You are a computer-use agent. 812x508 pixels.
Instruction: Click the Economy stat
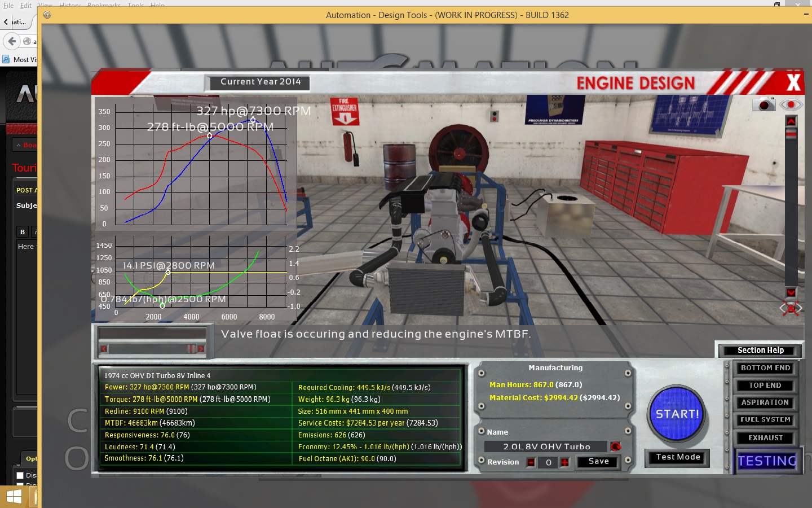(x=377, y=447)
